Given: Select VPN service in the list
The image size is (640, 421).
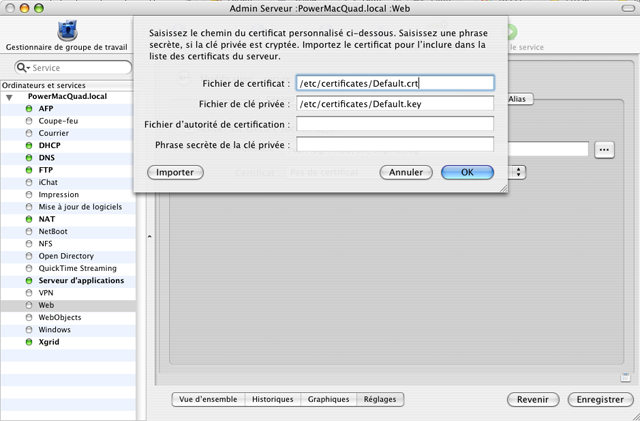Looking at the screenshot, I should coord(69,293).
